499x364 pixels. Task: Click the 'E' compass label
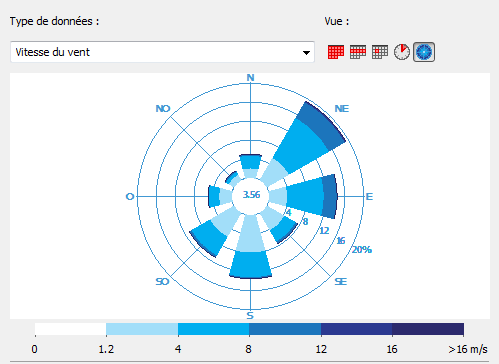369,197
